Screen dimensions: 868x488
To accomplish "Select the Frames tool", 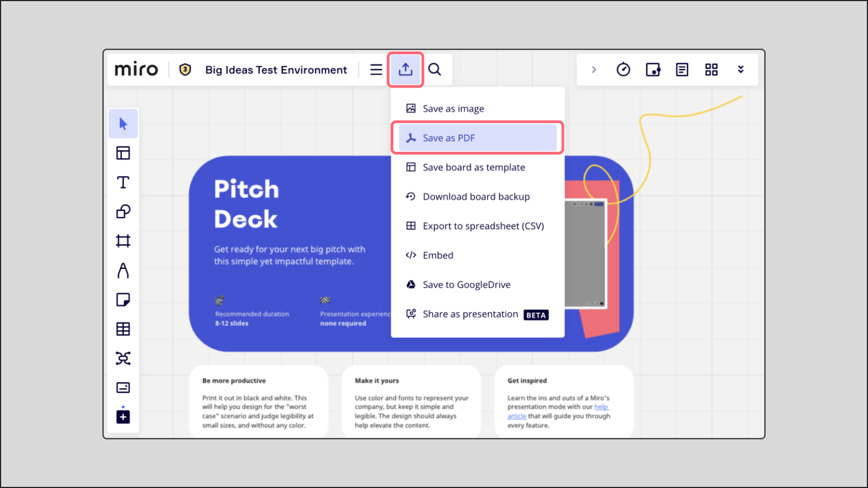I will tap(123, 241).
